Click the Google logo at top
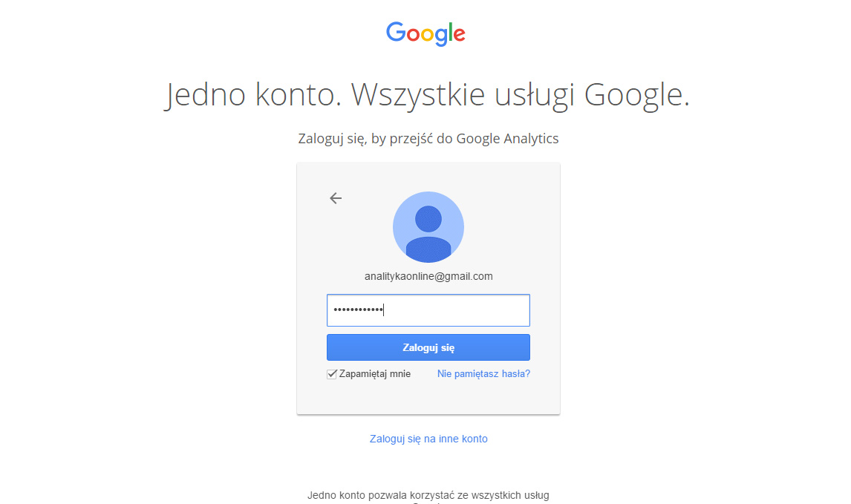Screen dimensions: 851x504 425,33
